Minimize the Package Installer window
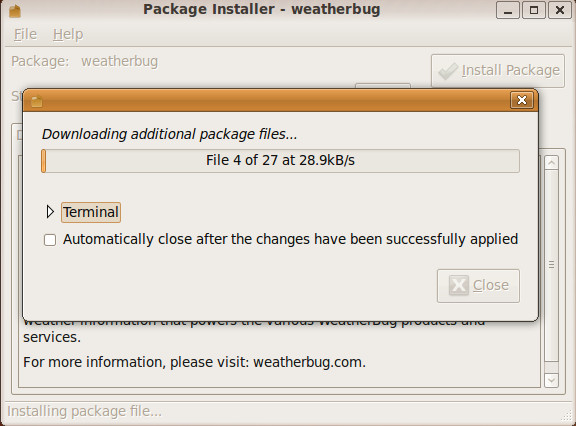 coord(508,10)
